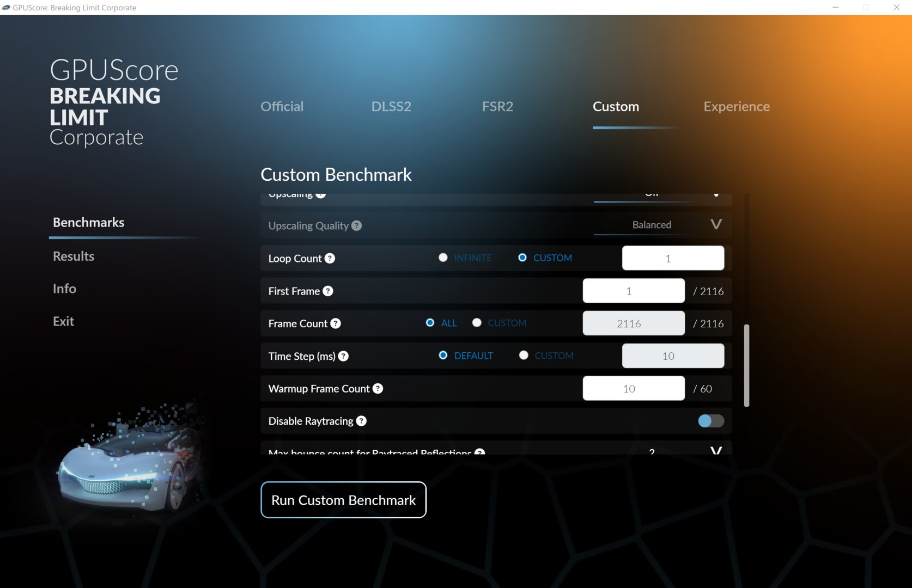This screenshot has height=588, width=912.
Task: Click GPUScore app icon in title bar
Action: (x=6, y=8)
